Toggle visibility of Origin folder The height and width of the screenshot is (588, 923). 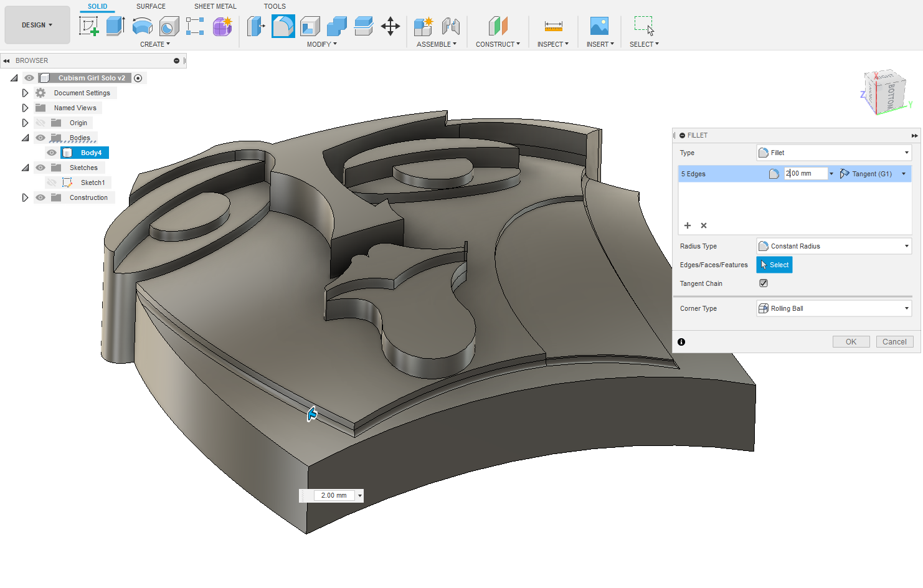40,123
